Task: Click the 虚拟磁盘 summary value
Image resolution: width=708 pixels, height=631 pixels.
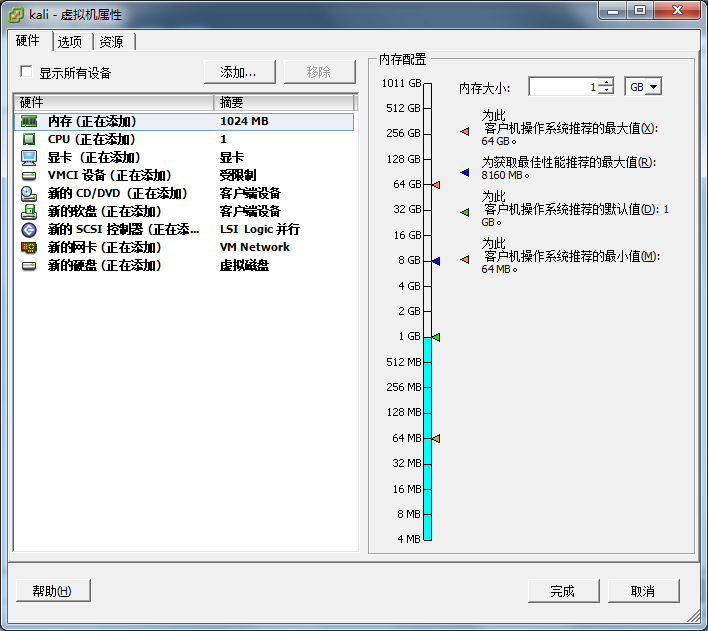Action: (x=244, y=266)
